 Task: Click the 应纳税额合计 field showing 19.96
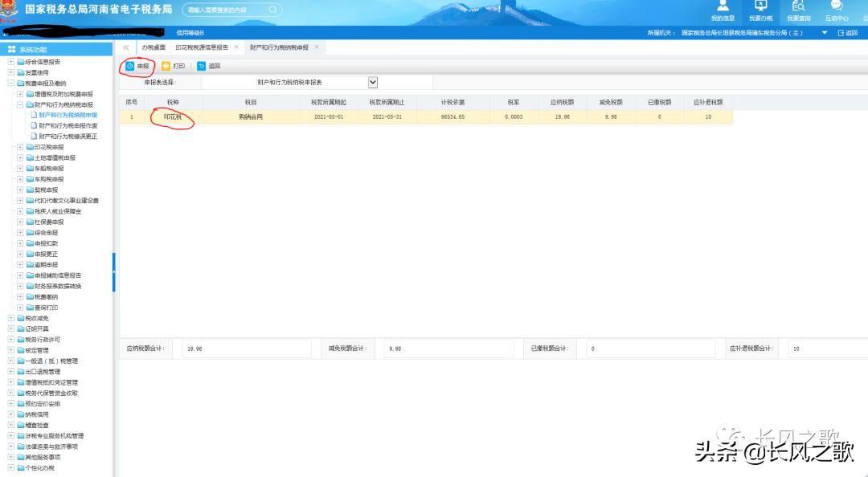point(247,349)
